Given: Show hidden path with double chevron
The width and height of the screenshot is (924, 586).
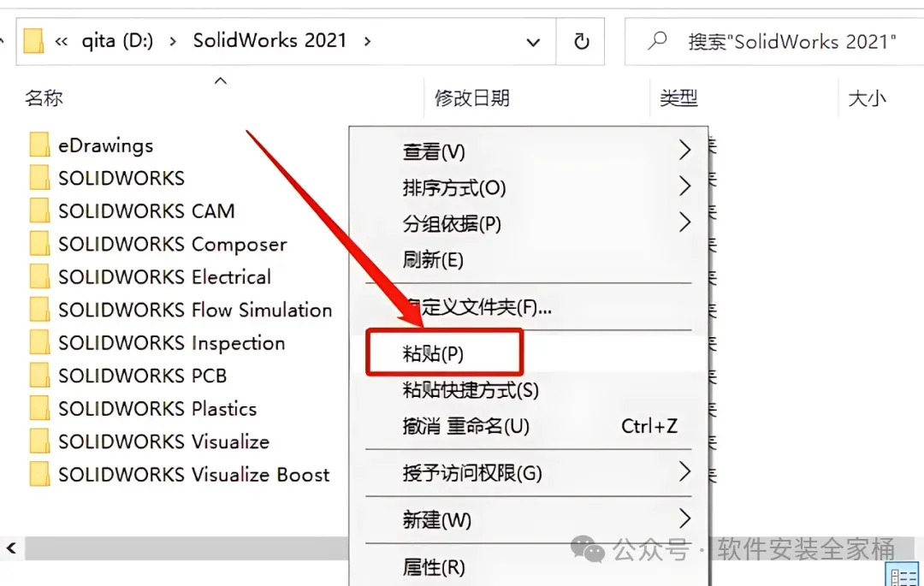Looking at the screenshot, I should [62, 41].
